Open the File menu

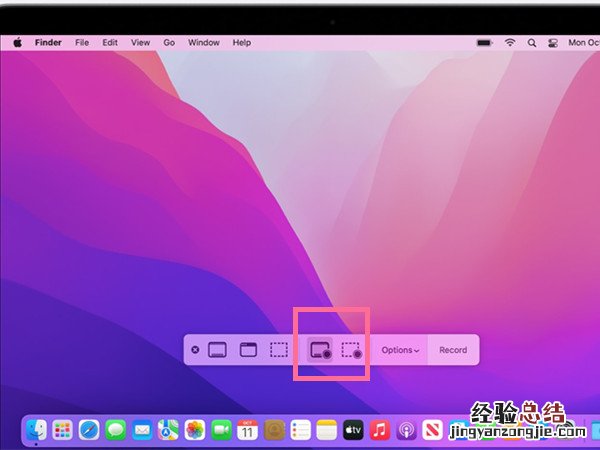(x=82, y=43)
